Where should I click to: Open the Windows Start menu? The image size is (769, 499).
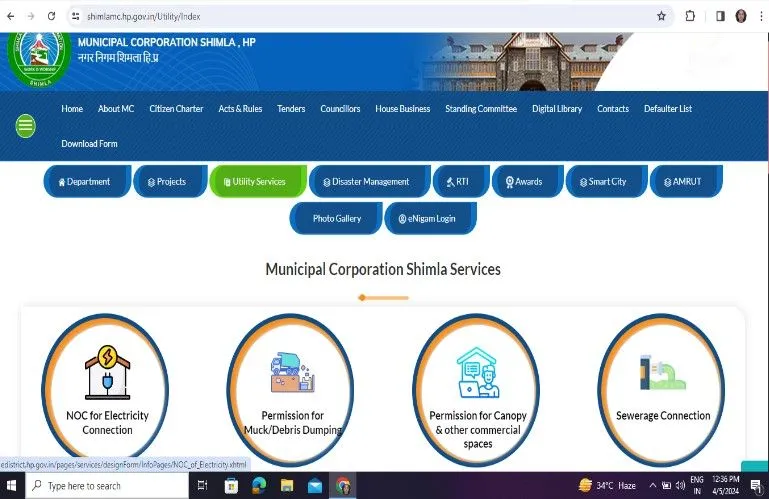pyautogui.click(x=12, y=485)
